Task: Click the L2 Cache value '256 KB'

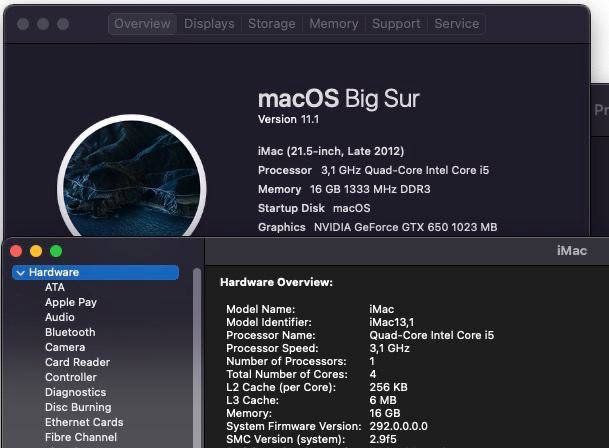Action: [x=389, y=387]
